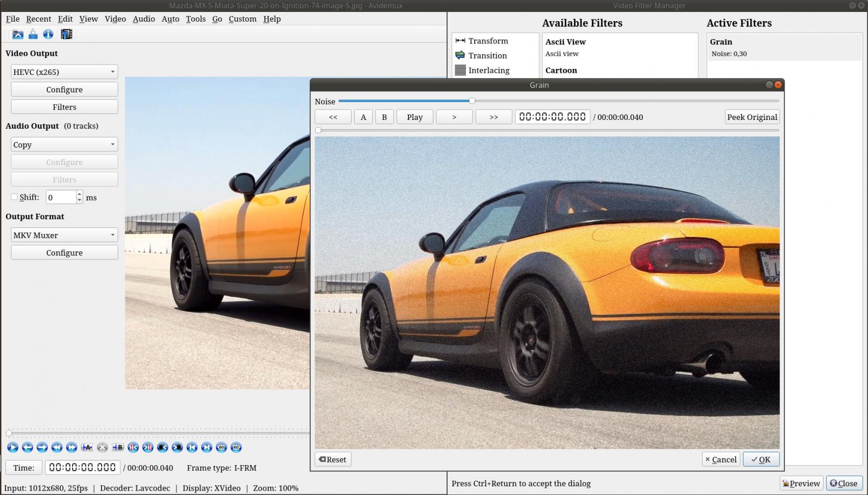The width and height of the screenshot is (868, 495).
Task: Click the filmstrip video filters toolbar icon
Action: pyautogui.click(x=66, y=34)
